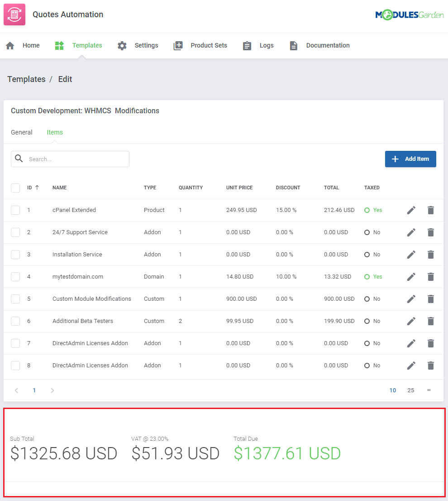The image size is (448, 501).
Task: Edit DirectAdmin Licenses Addon item ID 8
Action: click(411, 366)
